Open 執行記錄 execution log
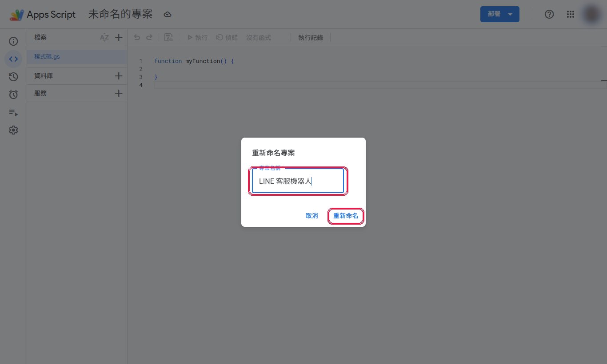Viewport: 607px width, 364px height. tap(311, 38)
